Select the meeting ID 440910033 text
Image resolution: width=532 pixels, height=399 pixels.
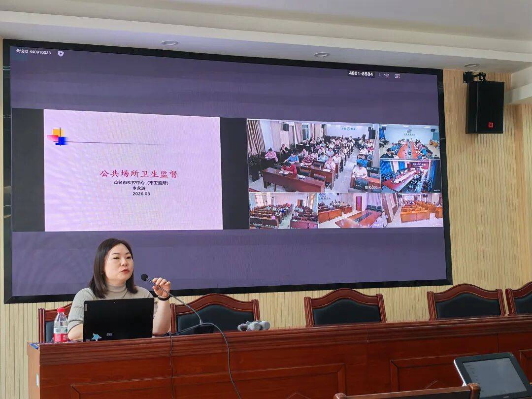pyautogui.click(x=33, y=52)
